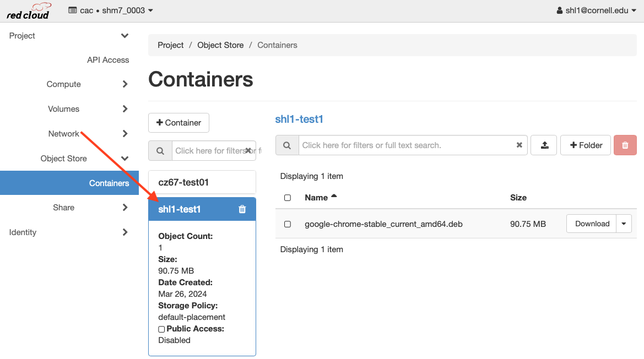Toggle the select-all objects checkbox
Viewport: 644px width, 359px height.
click(x=288, y=198)
